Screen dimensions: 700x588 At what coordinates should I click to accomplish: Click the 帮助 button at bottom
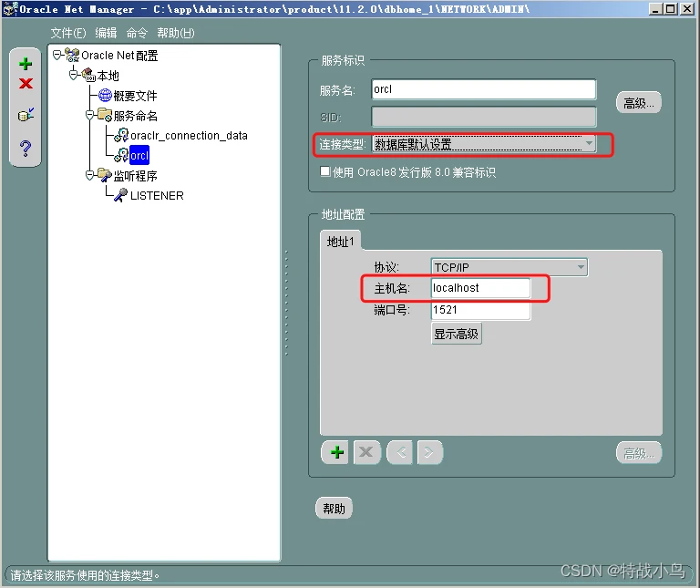click(x=334, y=508)
